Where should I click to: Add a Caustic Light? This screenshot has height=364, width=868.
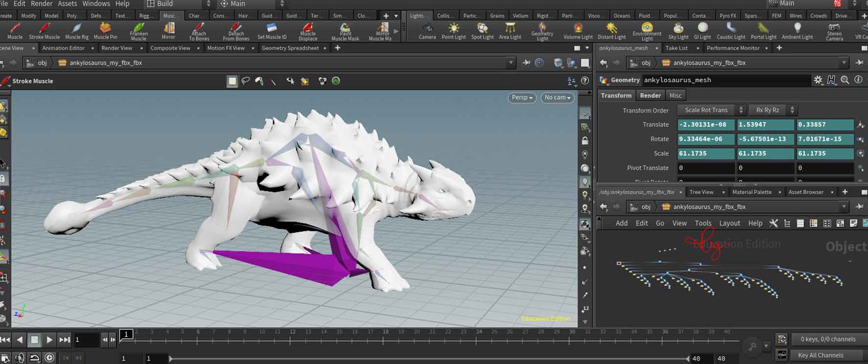click(x=731, y=31)
